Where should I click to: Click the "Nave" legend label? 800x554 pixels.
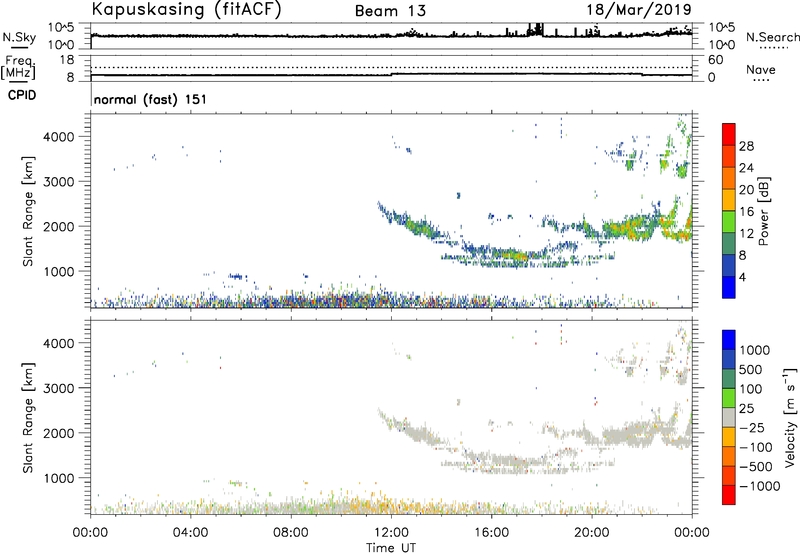(761, 70)
